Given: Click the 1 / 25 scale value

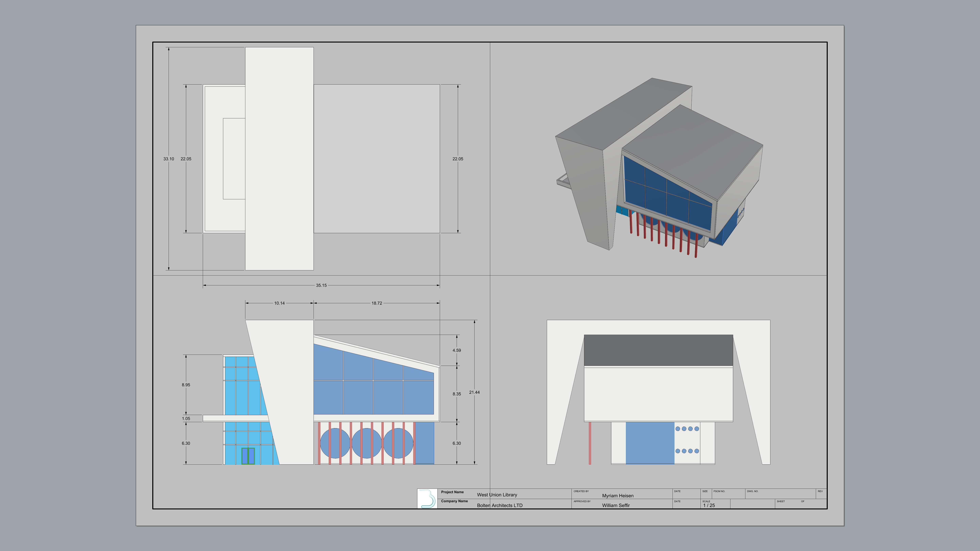Looking at the screenshot, I should (709, 505).
